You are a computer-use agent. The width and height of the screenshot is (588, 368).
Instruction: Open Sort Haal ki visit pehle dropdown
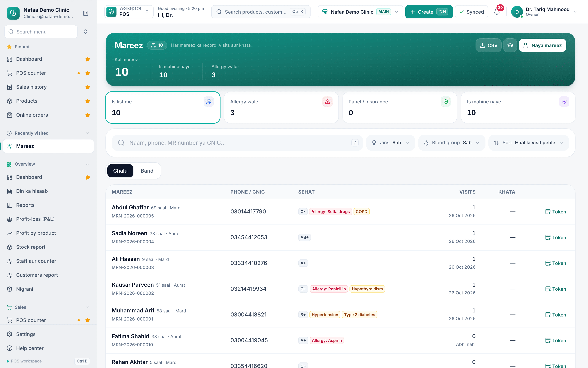pyautogui.click(x=529, y=143)
